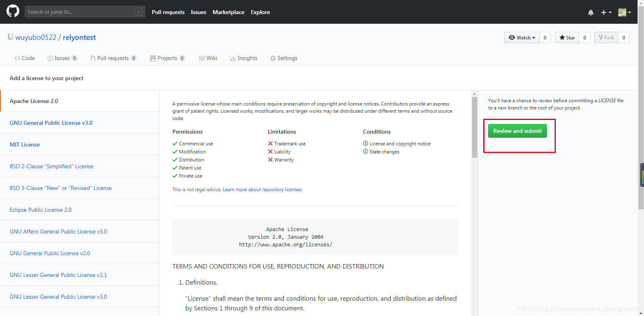This screenshot has width=644, height=316.
Task: Click the Issues tab exclamation icon
Action: [50, 58]
